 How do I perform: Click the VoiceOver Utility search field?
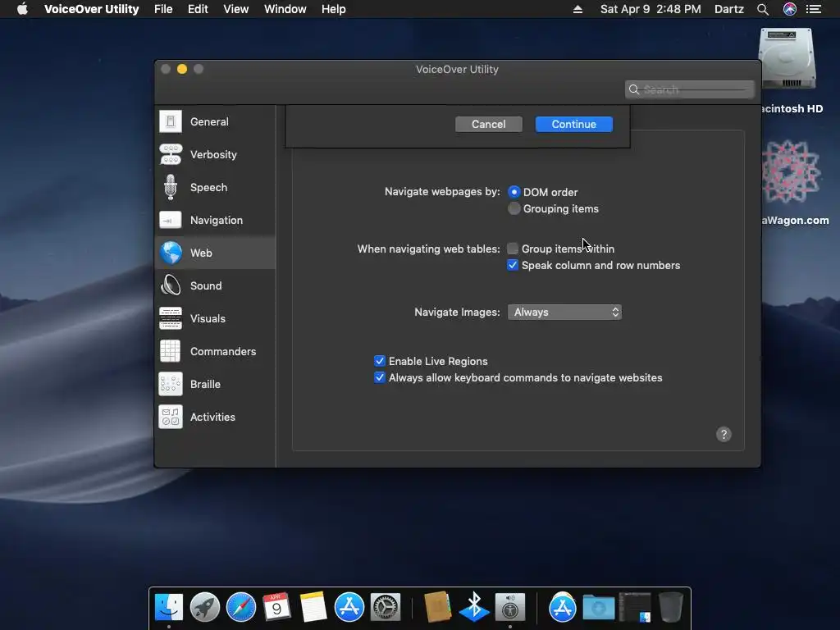pos(689,89)
